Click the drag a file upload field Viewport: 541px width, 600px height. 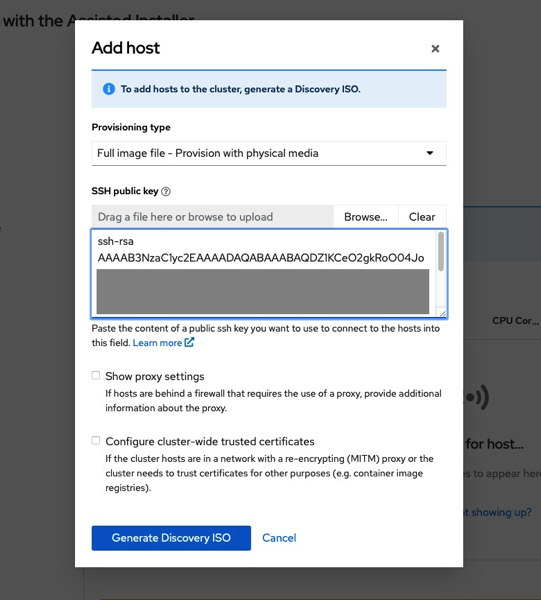[212, 217]
